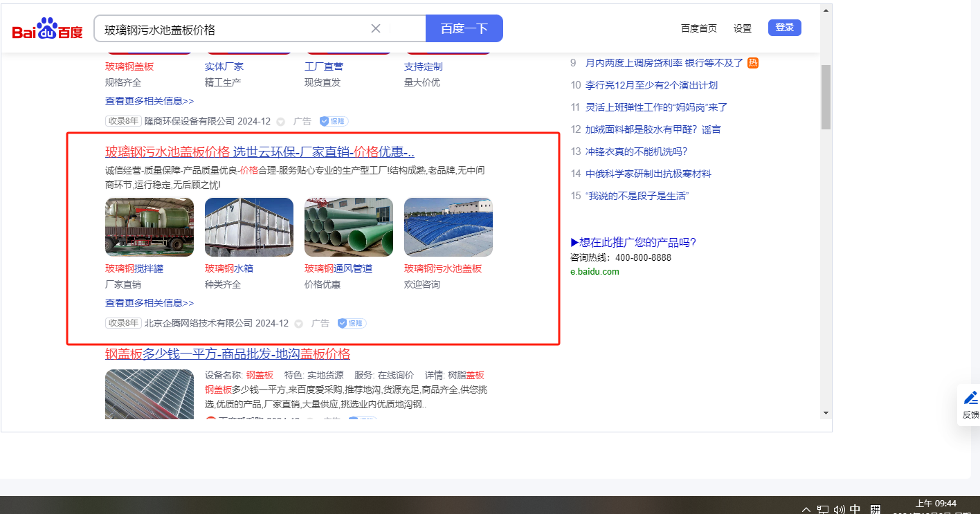This screenshot has height=514, width=980.
Task: Click the 厂家直销 caption under 玻璃钢搅拌罐
Action: point(123,284)
